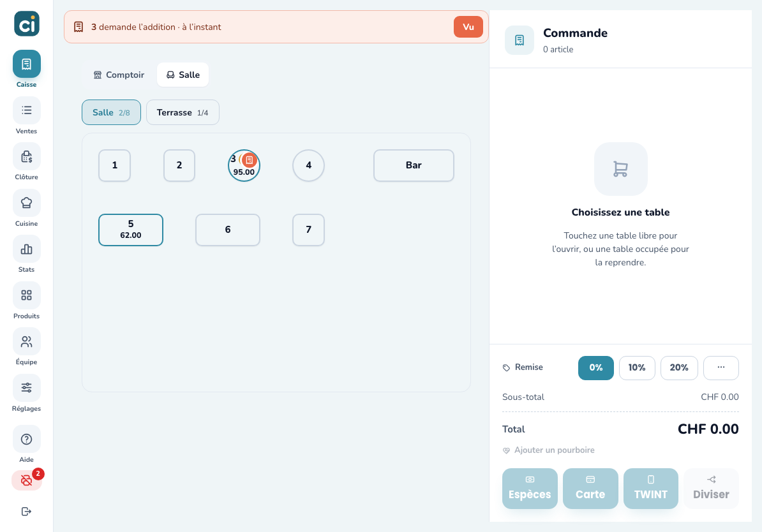Click the bill request alert message text
762x532 pixels.
(x=156, y=27)
